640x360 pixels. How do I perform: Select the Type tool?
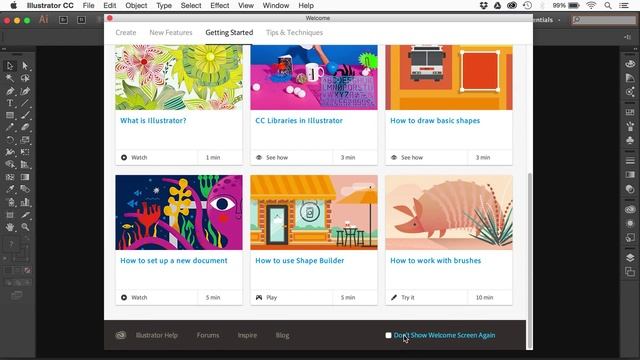(10, 103)
